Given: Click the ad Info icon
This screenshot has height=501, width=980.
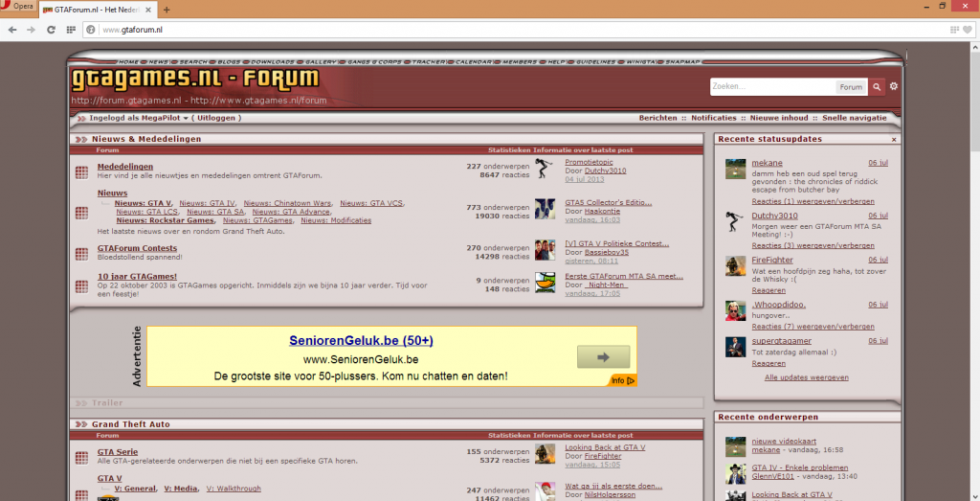Looking at the screenshot, I should coord(622,380).
